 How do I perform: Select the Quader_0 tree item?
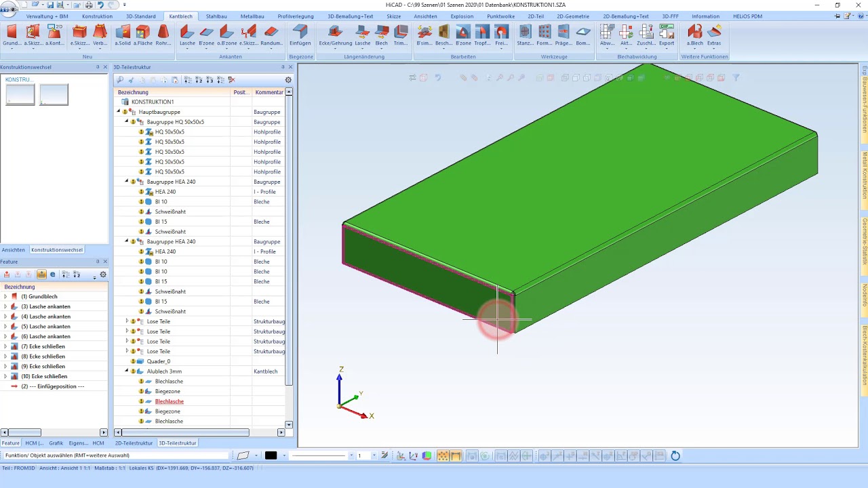coord(159,361)
